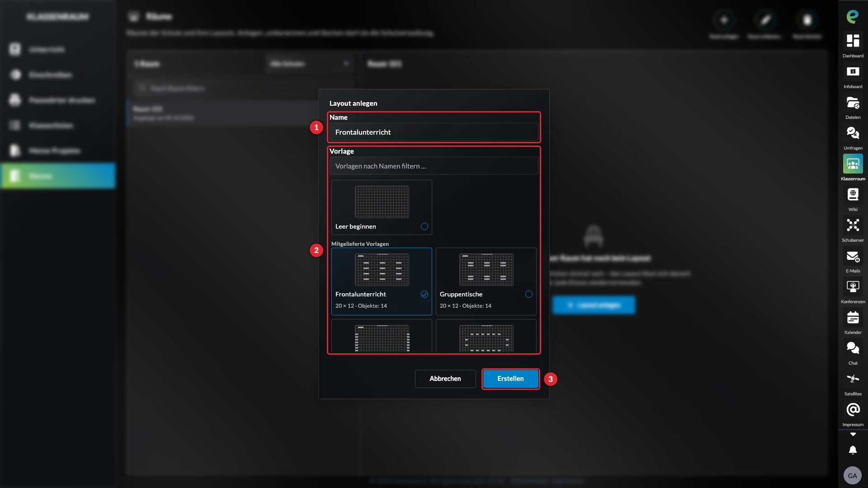Select the Klassenraum module icon
868x488 pixels.
click(x=853, y=164)
